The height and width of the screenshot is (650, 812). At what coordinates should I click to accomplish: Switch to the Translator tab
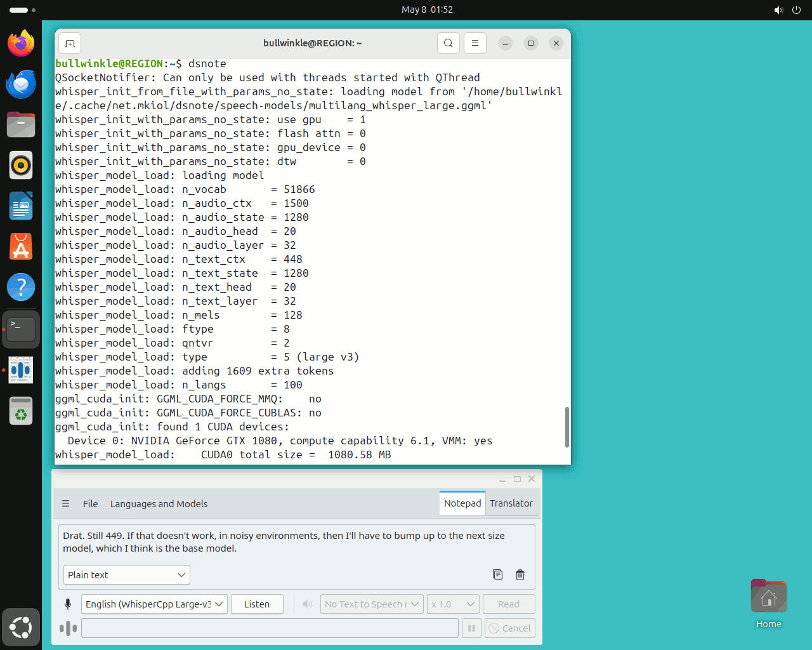[x=511, y=503]
